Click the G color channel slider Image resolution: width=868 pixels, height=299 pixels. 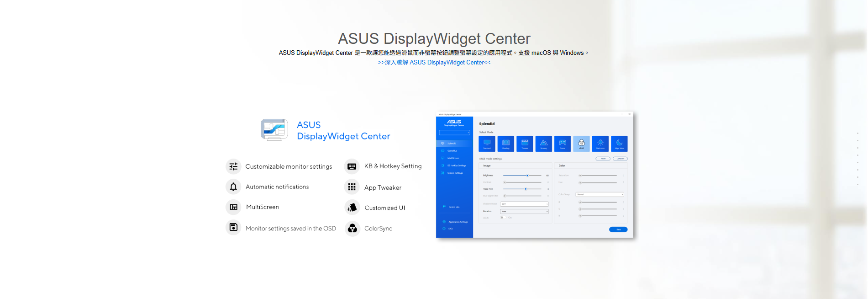[598, 209]
